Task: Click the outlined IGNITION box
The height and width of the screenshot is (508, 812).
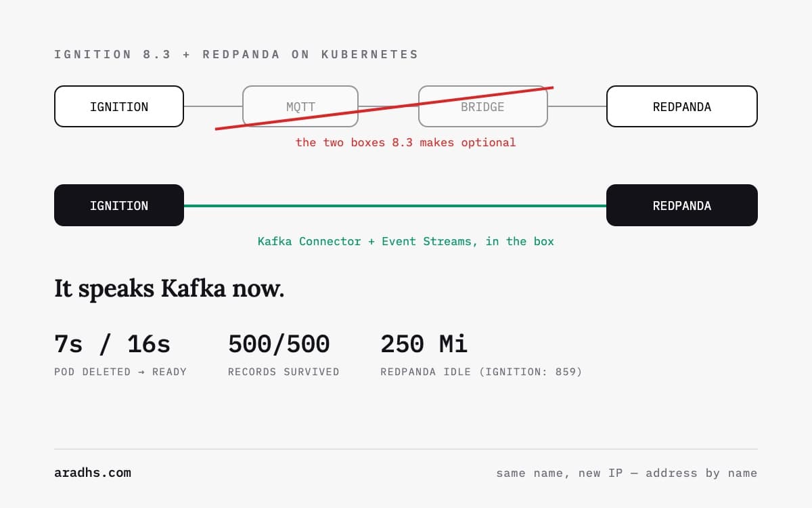Action: point(119,106)
